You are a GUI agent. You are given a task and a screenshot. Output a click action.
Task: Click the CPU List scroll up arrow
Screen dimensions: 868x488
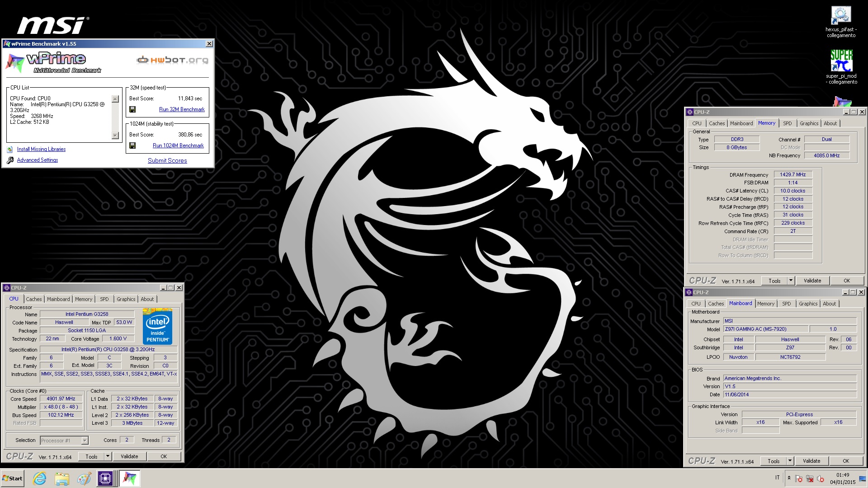tap(115, 99)
